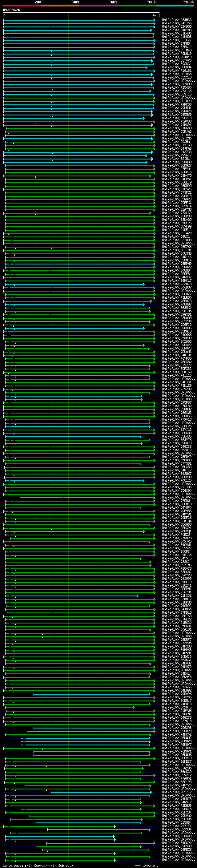Click UniRef100_P25460 hit label
197x868 pixels.
177,88
